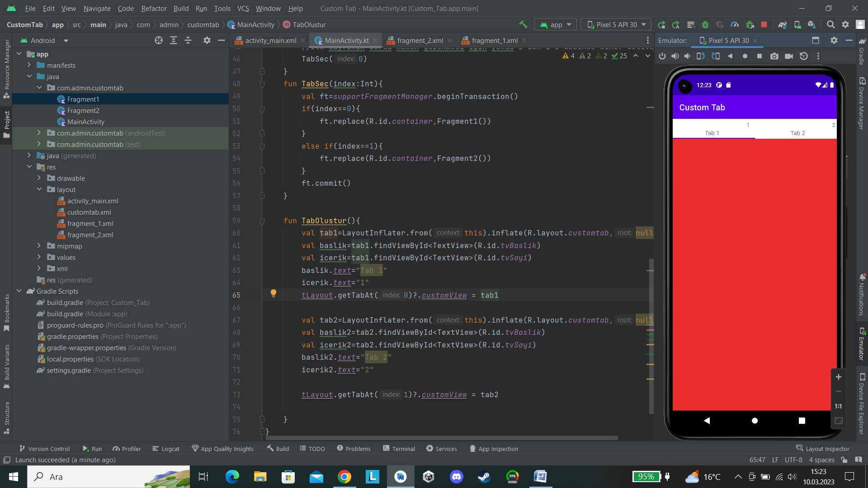Screen dimensions: 868x488
Task: Debug the app using the bug icon
Action: 705,24
